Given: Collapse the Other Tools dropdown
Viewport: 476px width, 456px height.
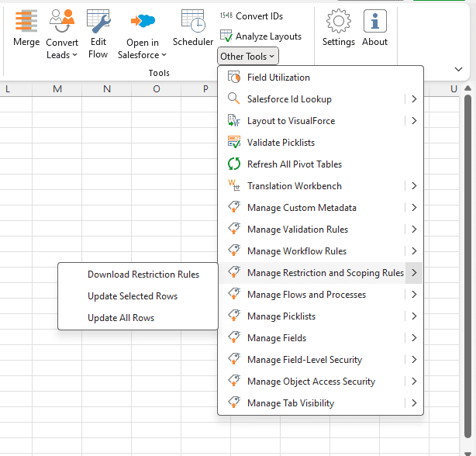Looking at the screenshot, I should [248, 56].
